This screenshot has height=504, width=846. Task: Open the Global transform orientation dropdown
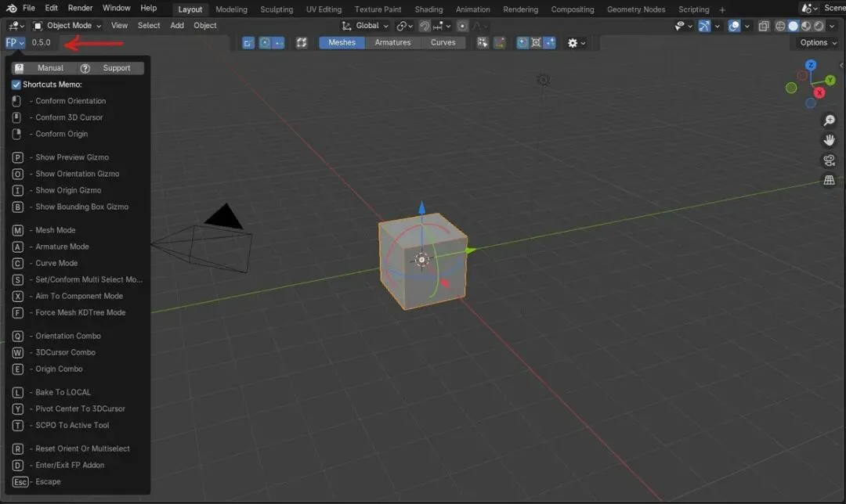(x=365, y=25)
